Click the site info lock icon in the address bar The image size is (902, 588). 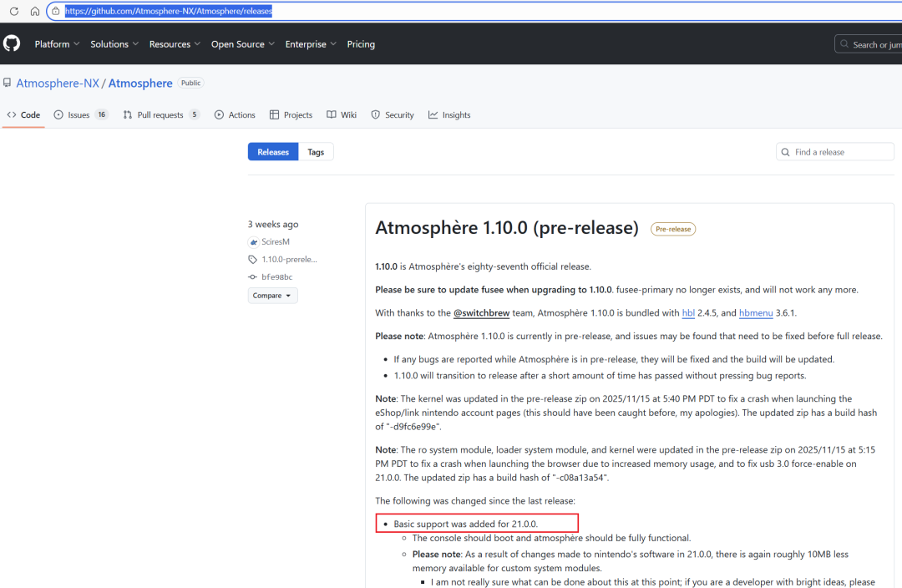click(x=56, y=11)
